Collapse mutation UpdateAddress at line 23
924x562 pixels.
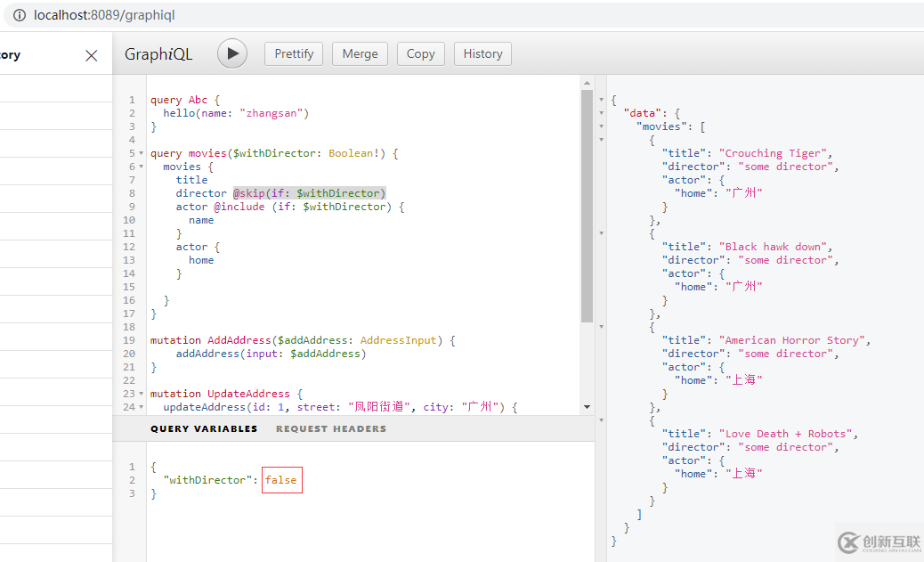[142, 394]
